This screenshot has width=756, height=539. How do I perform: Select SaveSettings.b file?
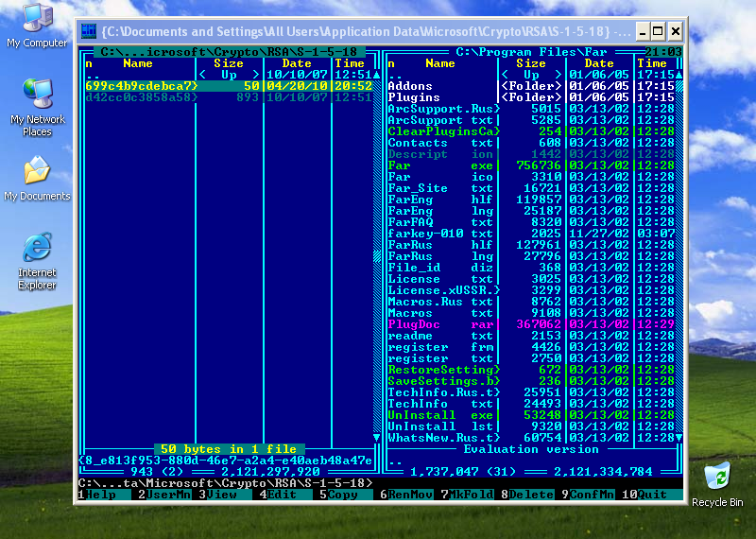531,381
